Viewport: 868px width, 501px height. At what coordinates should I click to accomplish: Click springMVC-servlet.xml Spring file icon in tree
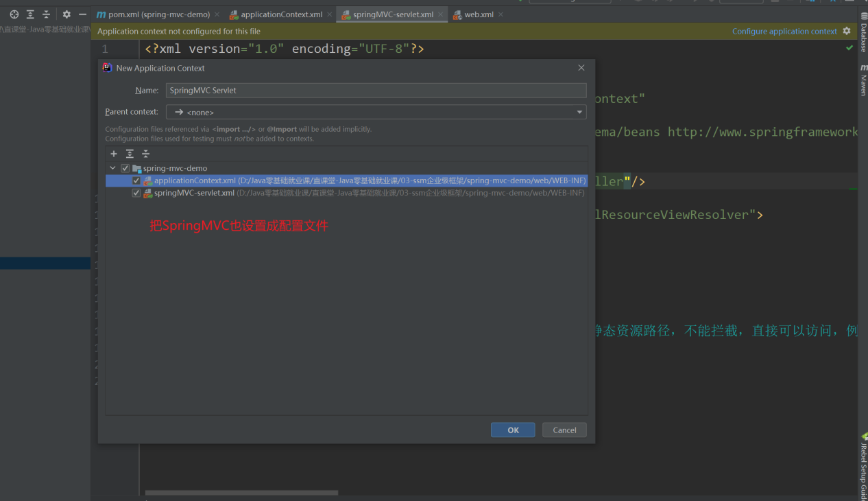(147, 193)
